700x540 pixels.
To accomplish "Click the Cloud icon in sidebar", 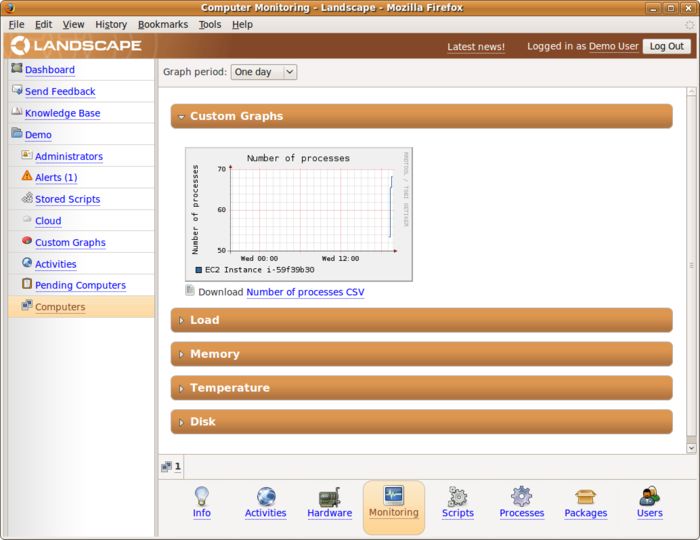I will 27,219.
